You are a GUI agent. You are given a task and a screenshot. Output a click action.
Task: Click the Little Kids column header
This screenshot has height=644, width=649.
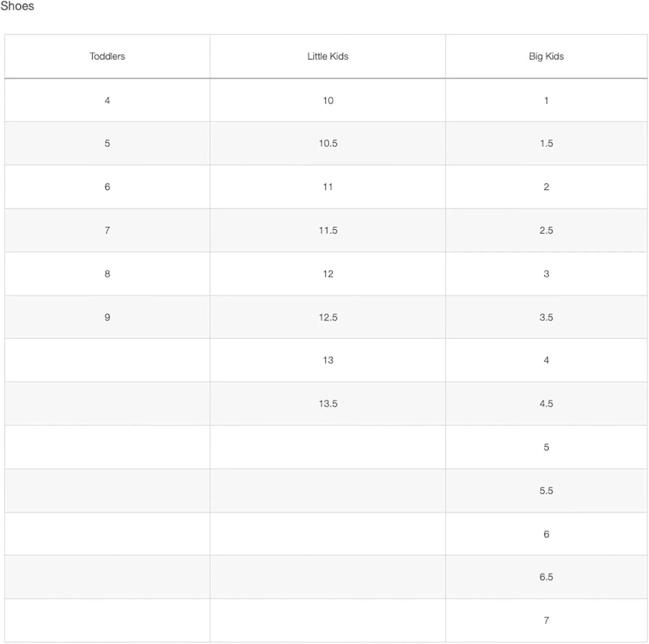(328, 56)
